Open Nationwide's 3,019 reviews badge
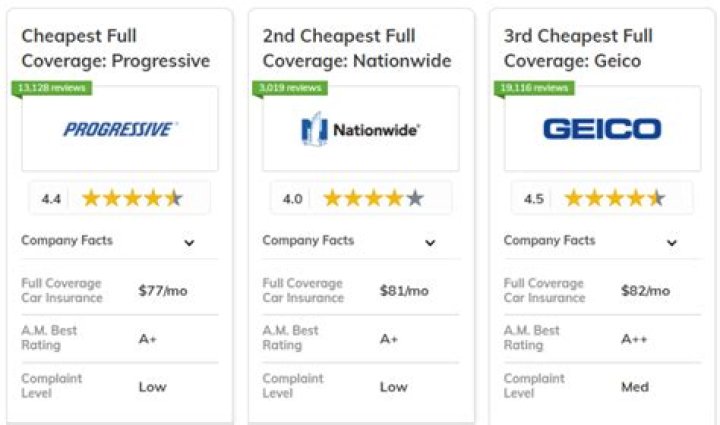Image resolution: width=720 pixels, height=425 pixels. click(291, 88)
